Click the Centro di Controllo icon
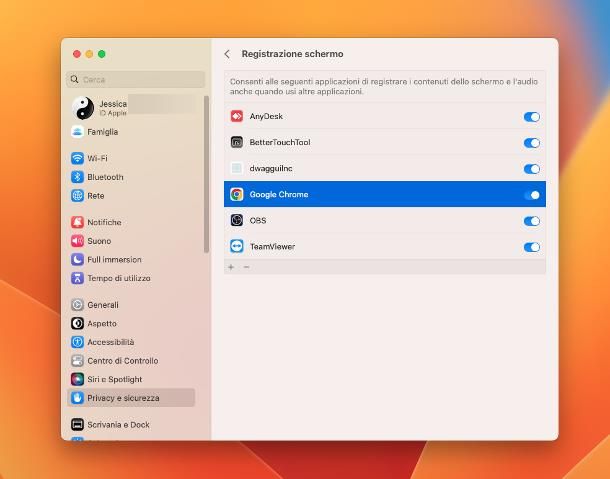 77,361
